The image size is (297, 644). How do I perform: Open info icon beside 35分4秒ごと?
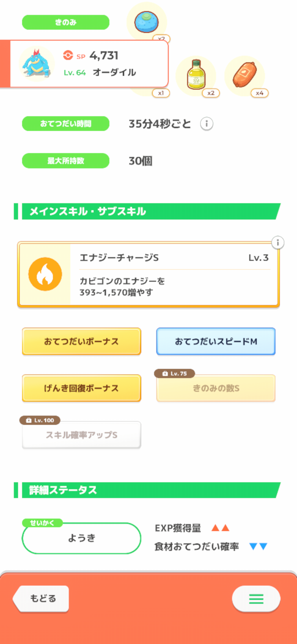coord(207,124)
